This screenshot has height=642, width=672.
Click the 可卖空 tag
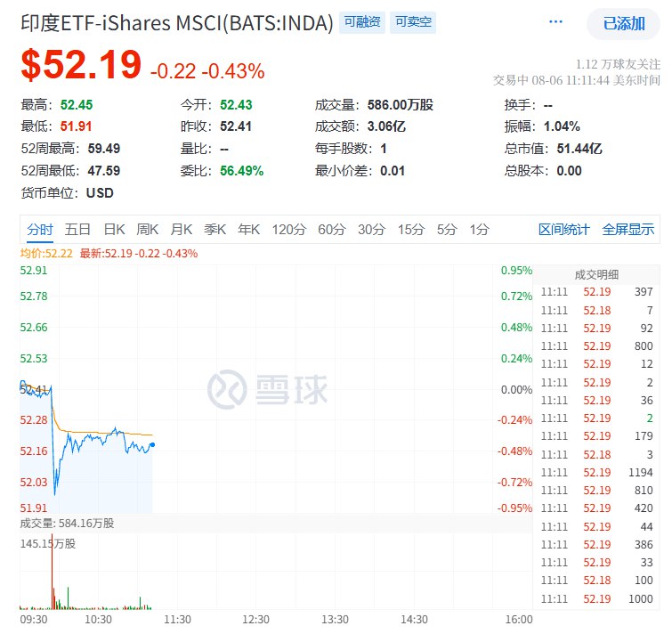point(413,22)
